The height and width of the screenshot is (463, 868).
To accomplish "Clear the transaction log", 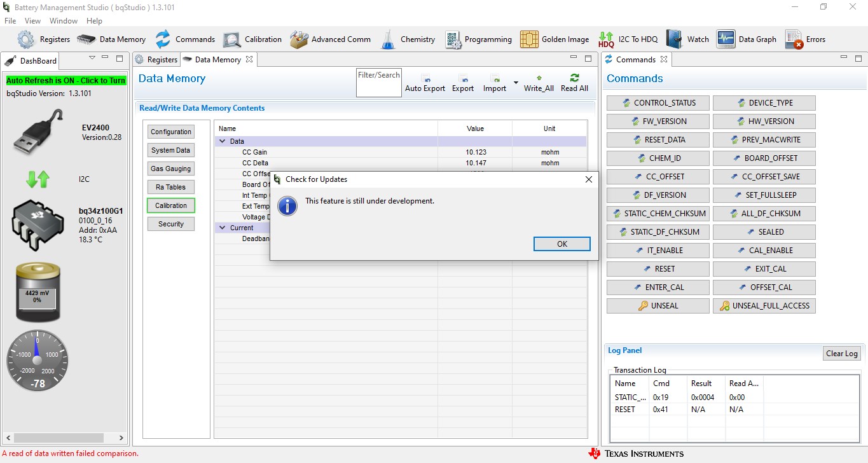I will click(x=841, y=354).
